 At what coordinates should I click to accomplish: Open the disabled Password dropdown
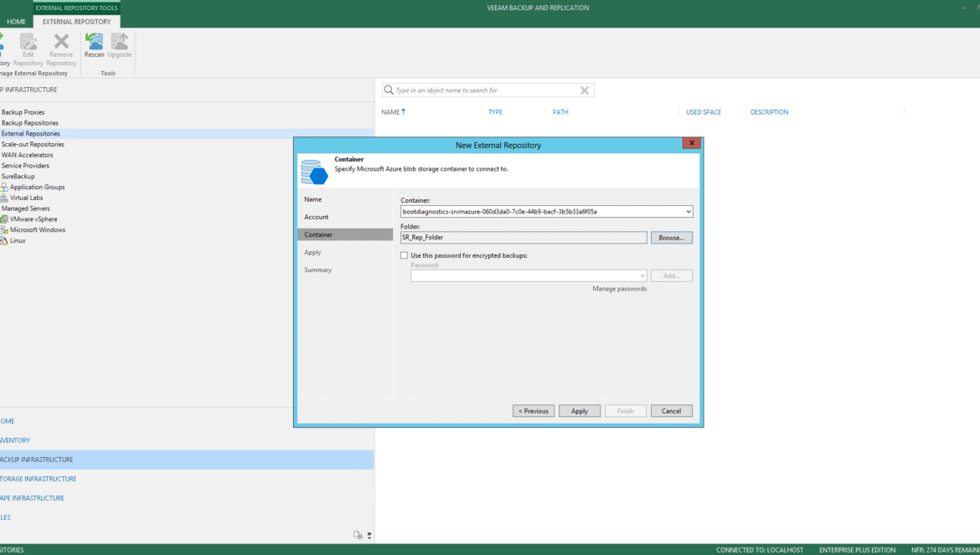coord(642,276)
